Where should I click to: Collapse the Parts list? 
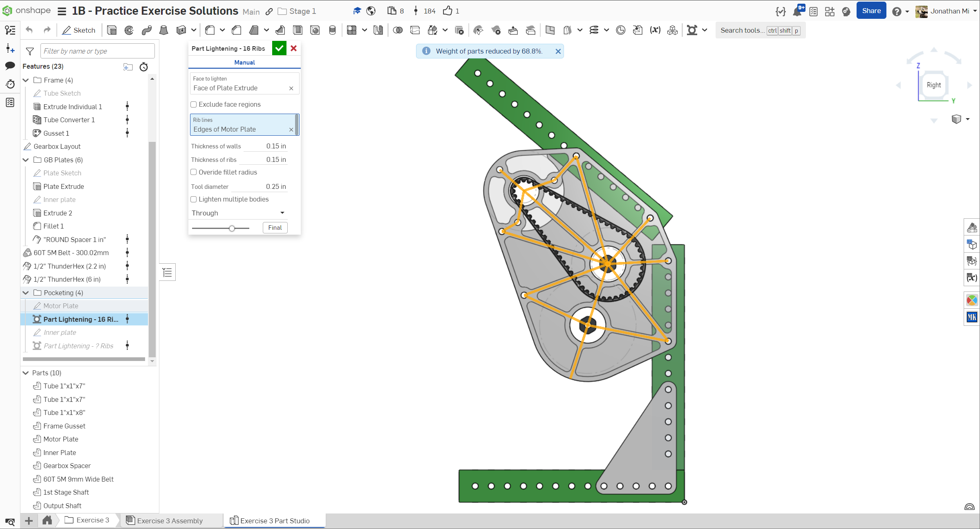[26, 373]
